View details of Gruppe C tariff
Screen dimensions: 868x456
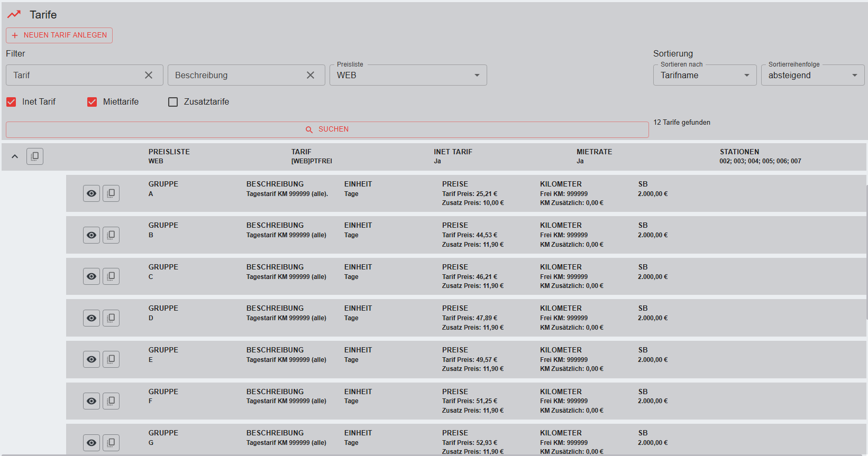point(92,276)
